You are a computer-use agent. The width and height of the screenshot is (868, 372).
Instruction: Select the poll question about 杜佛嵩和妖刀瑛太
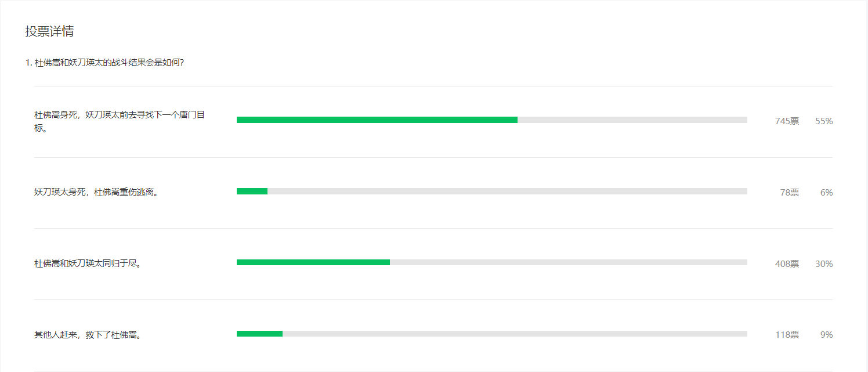105,62
